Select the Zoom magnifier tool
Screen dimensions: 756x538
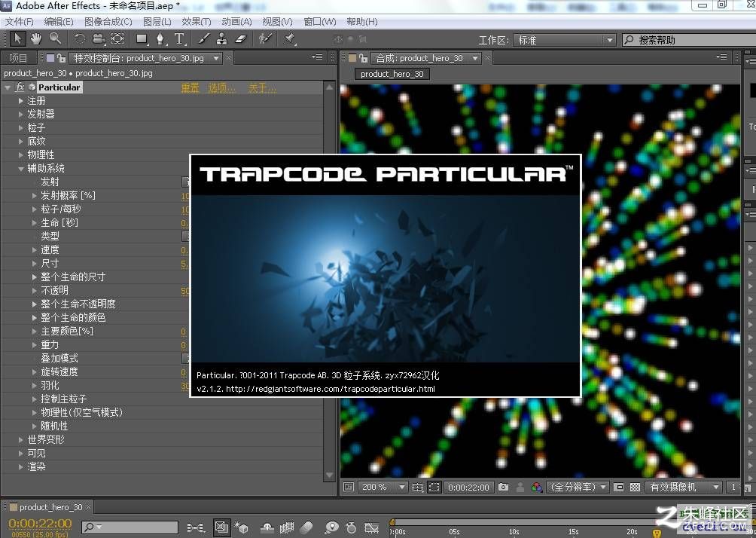pos(55,39)
